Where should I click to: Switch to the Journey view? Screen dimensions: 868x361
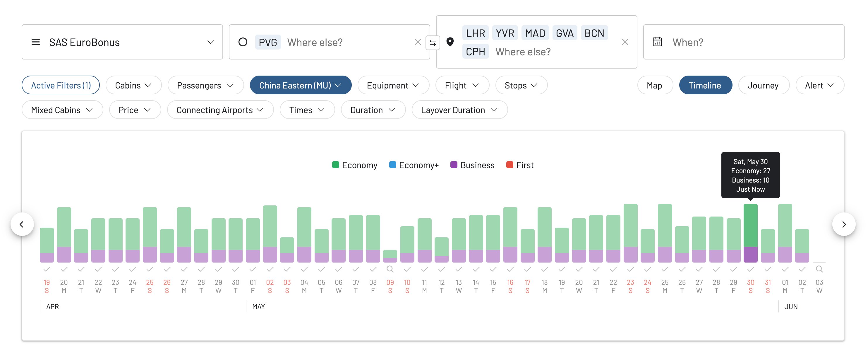tap(763, 85)
